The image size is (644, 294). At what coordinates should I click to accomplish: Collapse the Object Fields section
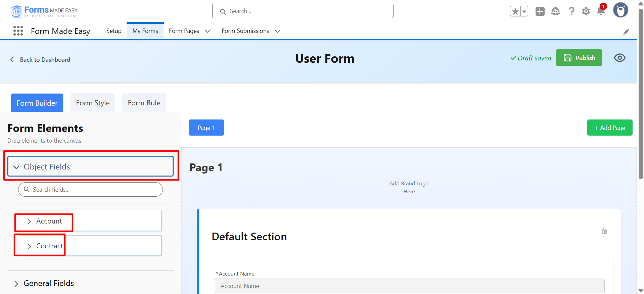click(16, 167)
